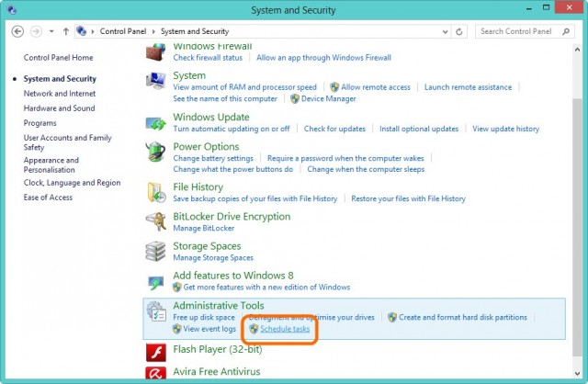The image size is (588, 384).
Task: Open Programs category in sidebar
Action: pyautogui.click(x=40, y=123)
